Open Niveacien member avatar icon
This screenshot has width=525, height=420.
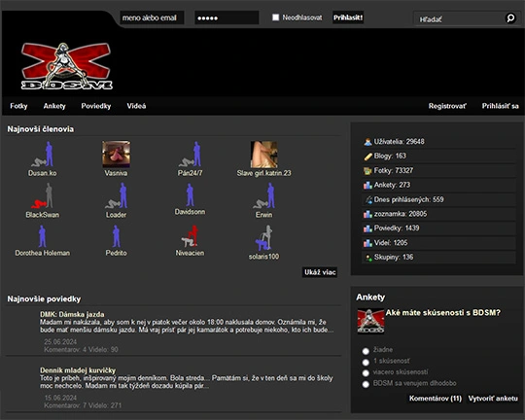pos(190,236)
